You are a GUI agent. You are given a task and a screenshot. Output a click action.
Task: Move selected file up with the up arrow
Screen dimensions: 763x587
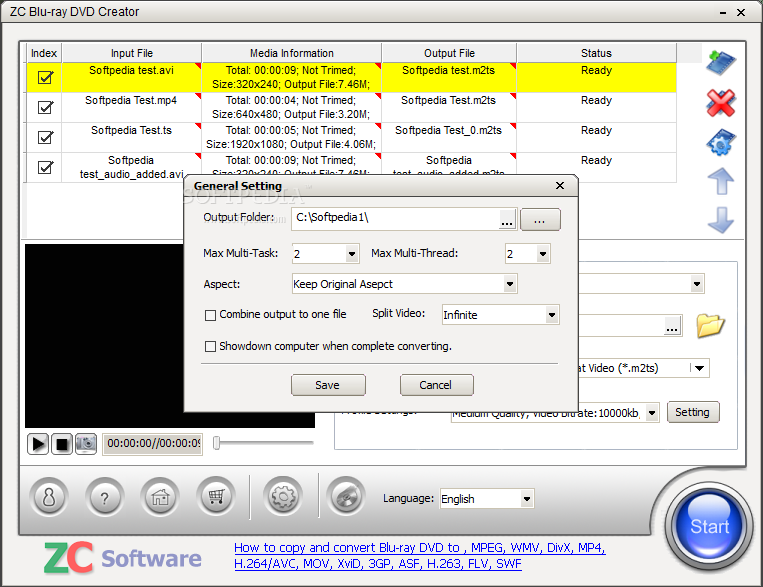pos(721,181)
